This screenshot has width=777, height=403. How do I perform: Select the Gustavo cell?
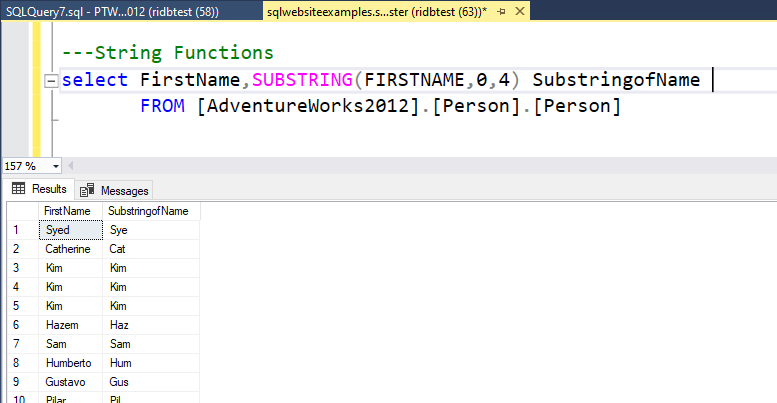(71, 382)
